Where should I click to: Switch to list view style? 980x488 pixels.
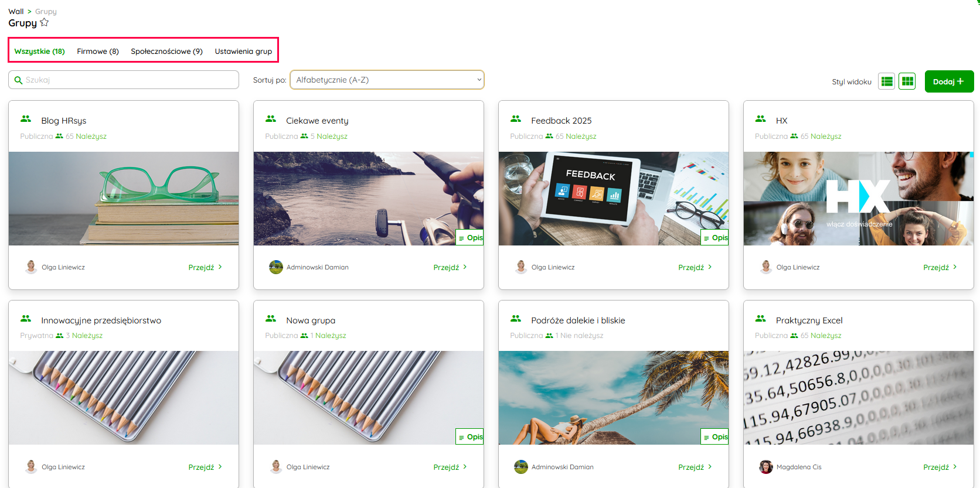887,81
